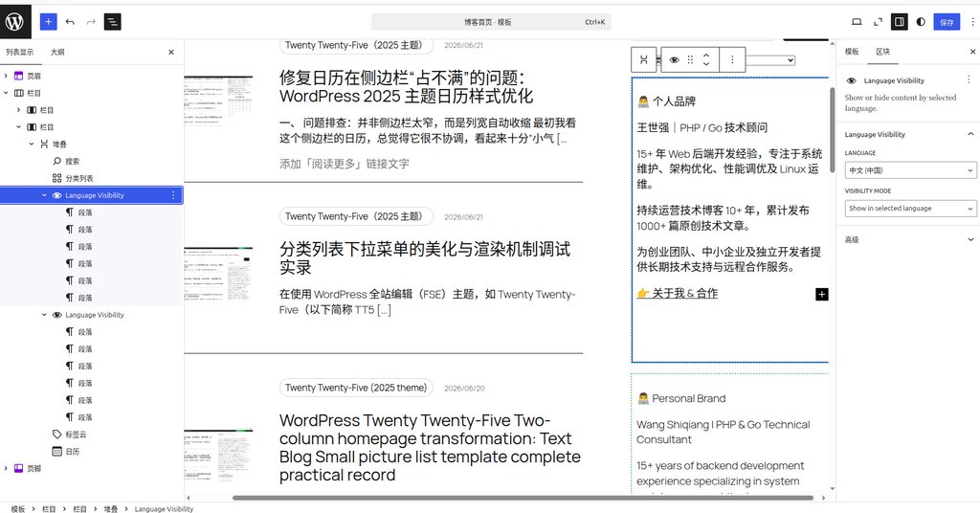Add a block with black plus button
980x513 pixels.
822,294
